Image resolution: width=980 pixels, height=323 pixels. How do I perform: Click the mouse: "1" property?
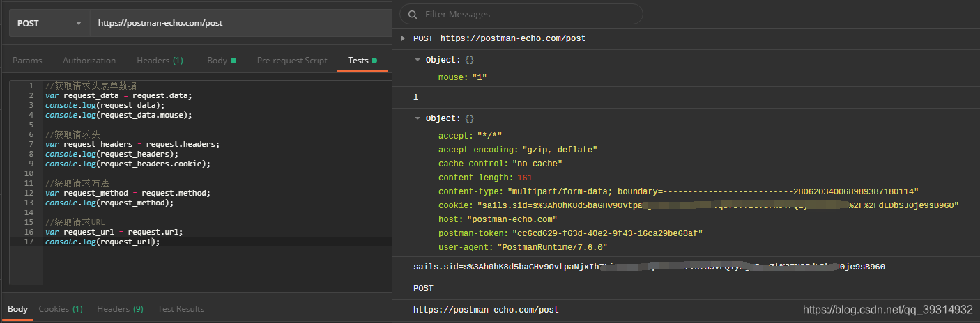(462, 77)
